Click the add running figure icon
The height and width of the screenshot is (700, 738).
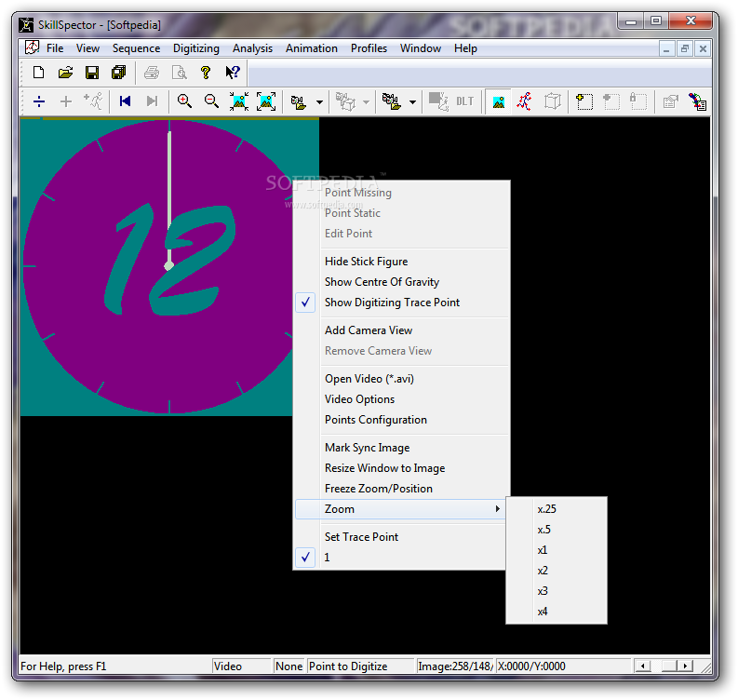tap(93, 101)
